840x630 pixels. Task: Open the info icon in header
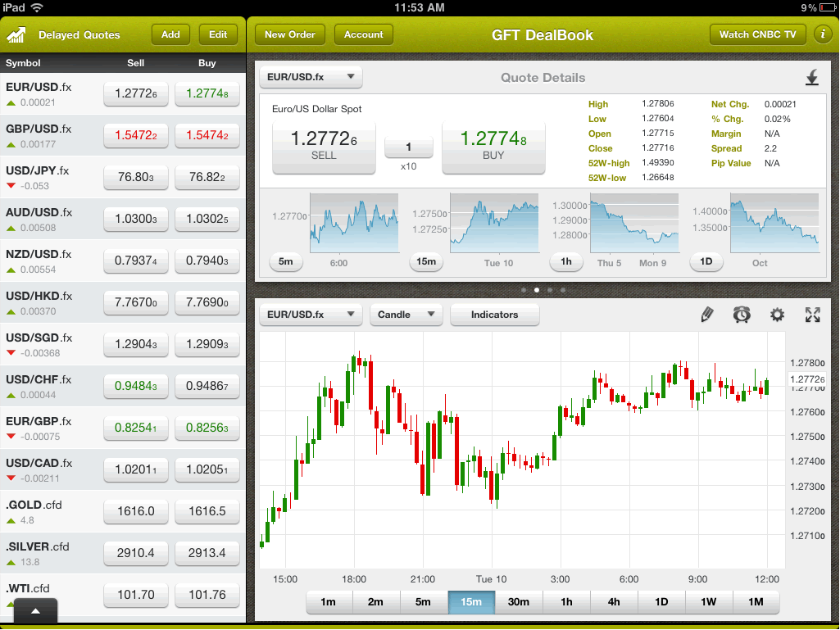click(822, 34)
